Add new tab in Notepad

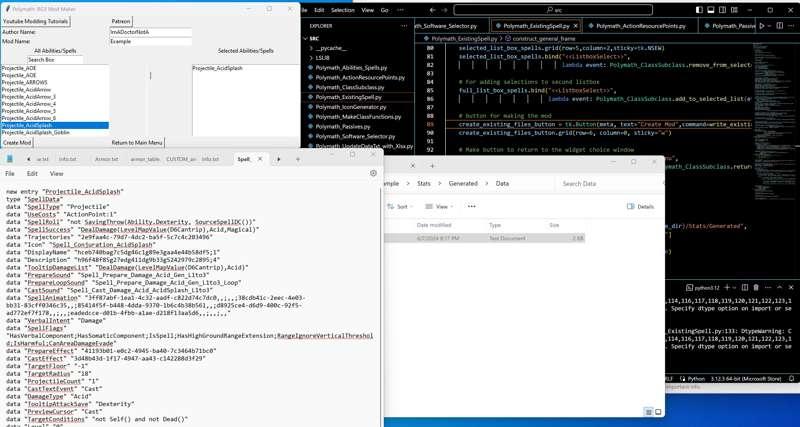point(298,159)
